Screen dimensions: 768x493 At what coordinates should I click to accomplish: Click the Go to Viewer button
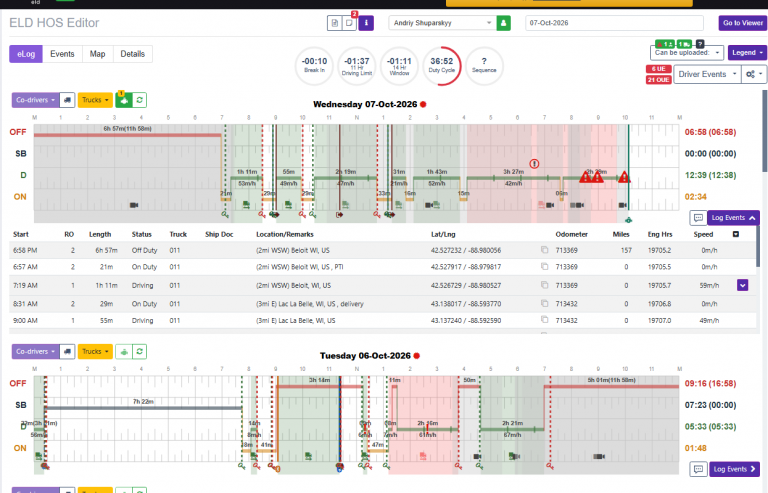[743, 23]
